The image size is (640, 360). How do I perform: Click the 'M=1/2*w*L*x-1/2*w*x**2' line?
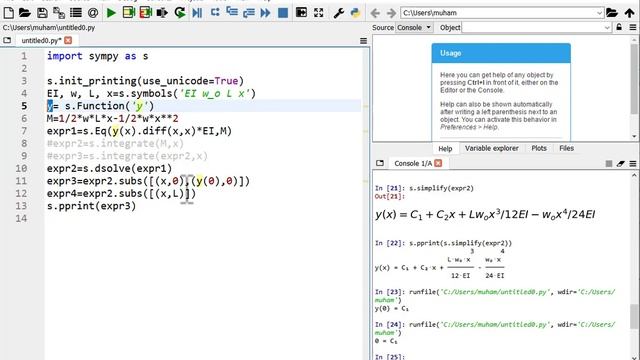pos(112,118)
